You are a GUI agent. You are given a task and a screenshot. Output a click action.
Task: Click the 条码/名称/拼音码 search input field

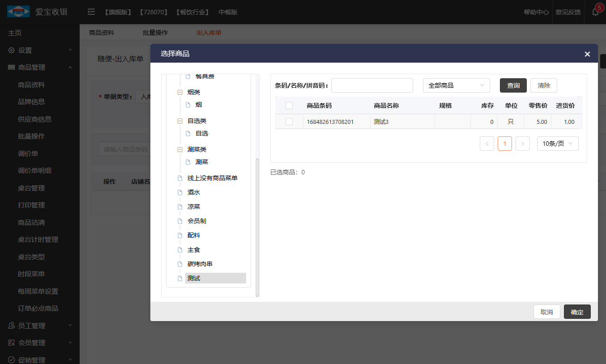372,85
